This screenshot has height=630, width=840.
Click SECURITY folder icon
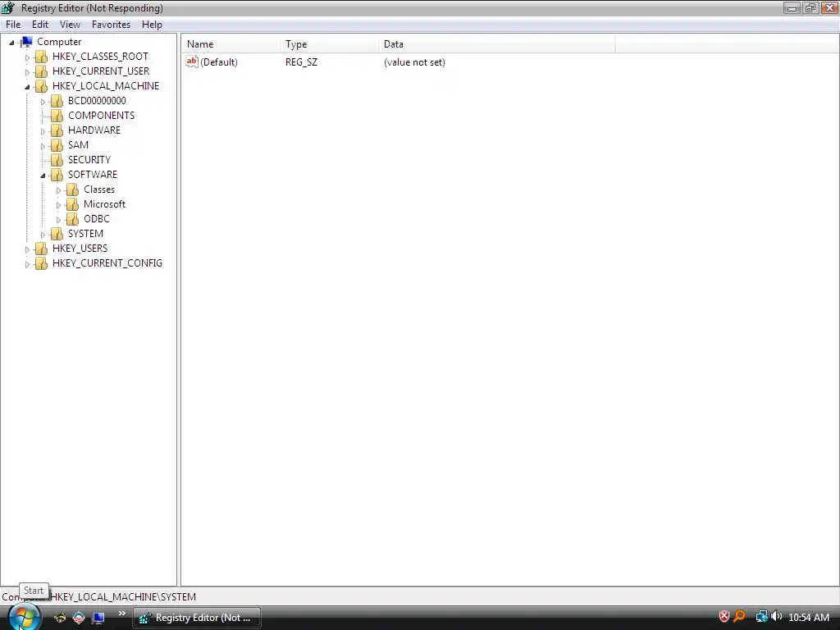[x=57, y=160]
